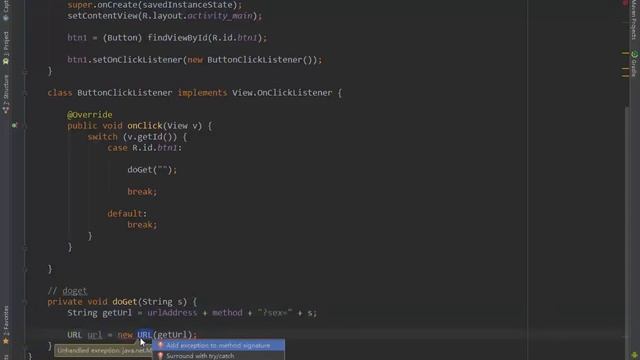Jump to the third warning mark in error stripe

point(625,75)
